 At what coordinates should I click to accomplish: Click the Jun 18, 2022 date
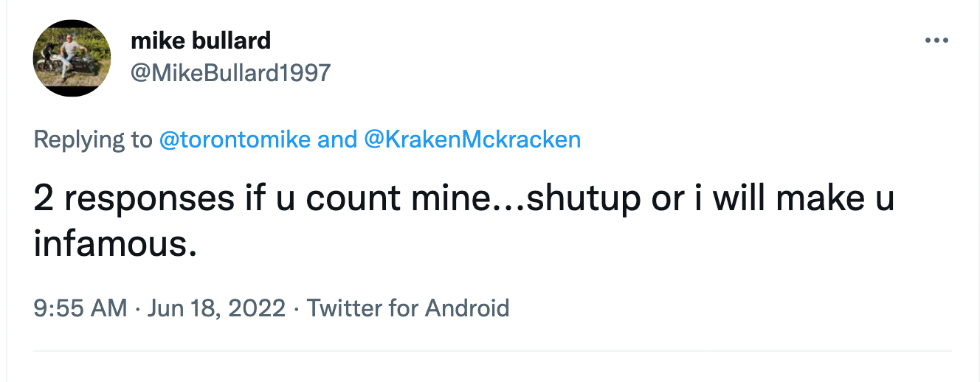216,308
